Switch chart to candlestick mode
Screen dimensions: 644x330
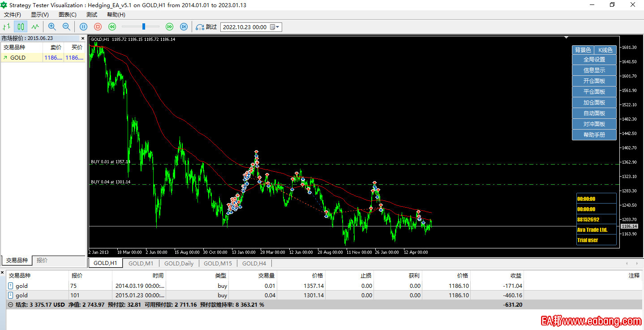coord(21,27)
